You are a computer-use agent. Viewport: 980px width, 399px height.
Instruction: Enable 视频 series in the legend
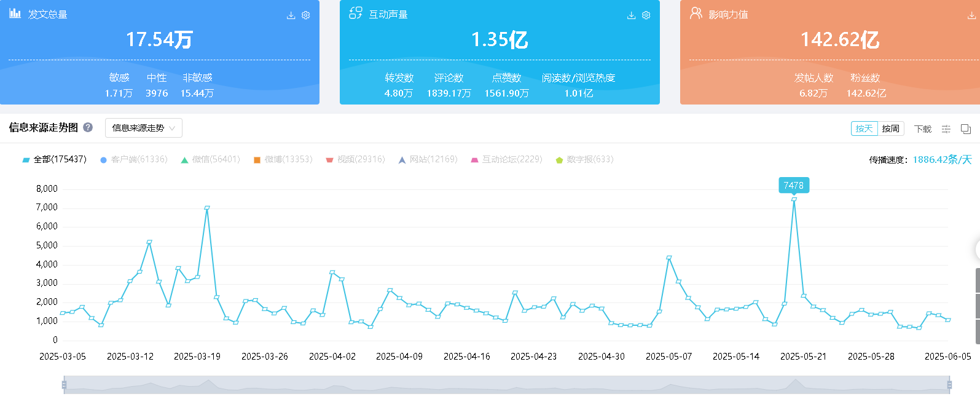click(x=355, y=160)
